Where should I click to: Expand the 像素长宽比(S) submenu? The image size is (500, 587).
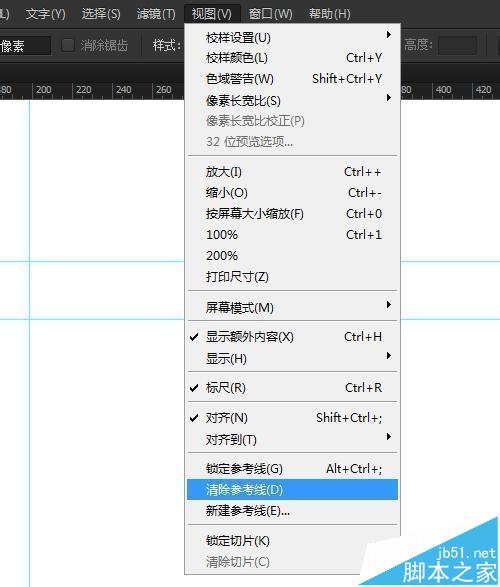(x=292, y=100)
